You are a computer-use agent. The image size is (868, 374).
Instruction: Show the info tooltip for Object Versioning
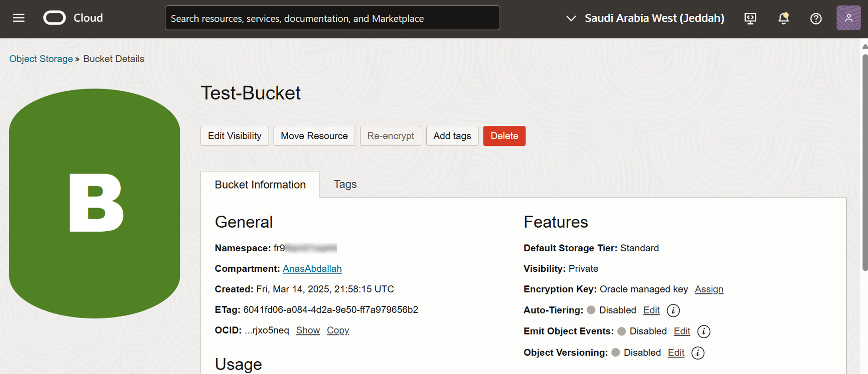tap(698, 353)
